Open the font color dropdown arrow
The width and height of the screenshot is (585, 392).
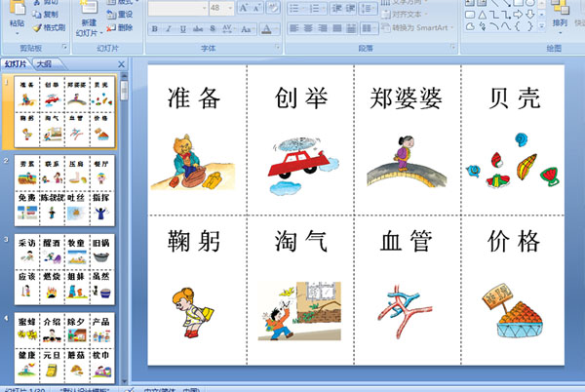pyautogui.click(x=276, y=28)
